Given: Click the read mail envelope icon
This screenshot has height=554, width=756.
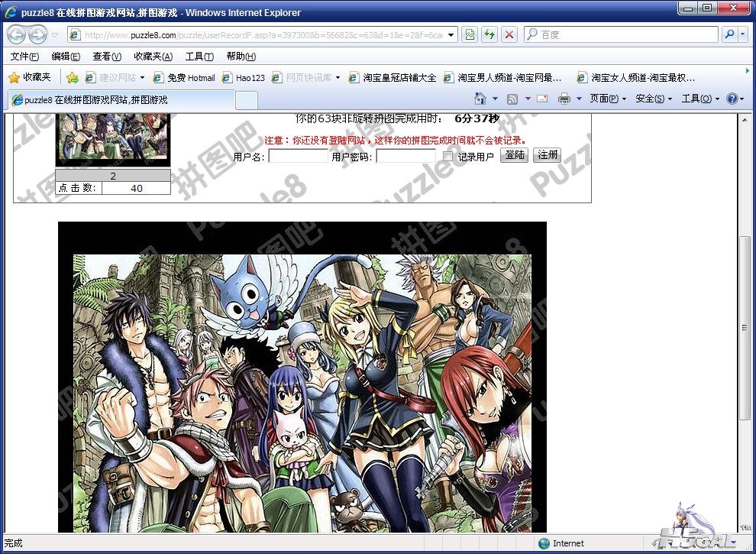Looking at the screenshot, I should tap(542, 99).
